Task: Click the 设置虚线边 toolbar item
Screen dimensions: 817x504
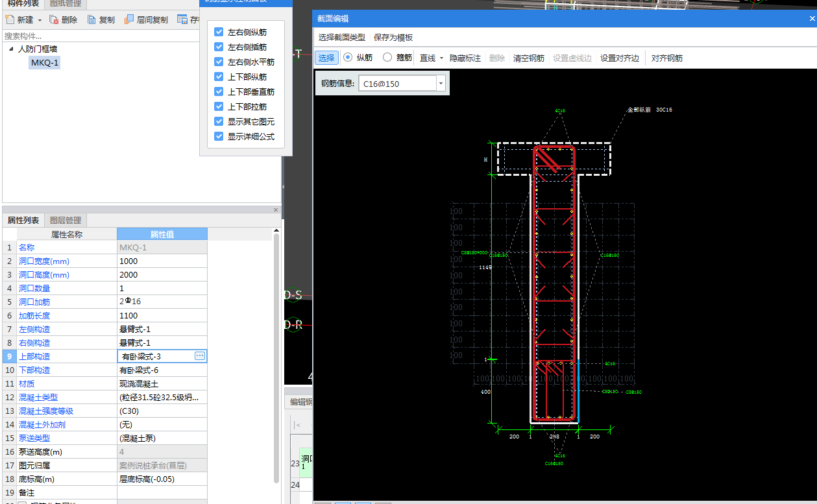Action: tap(572, 58)
